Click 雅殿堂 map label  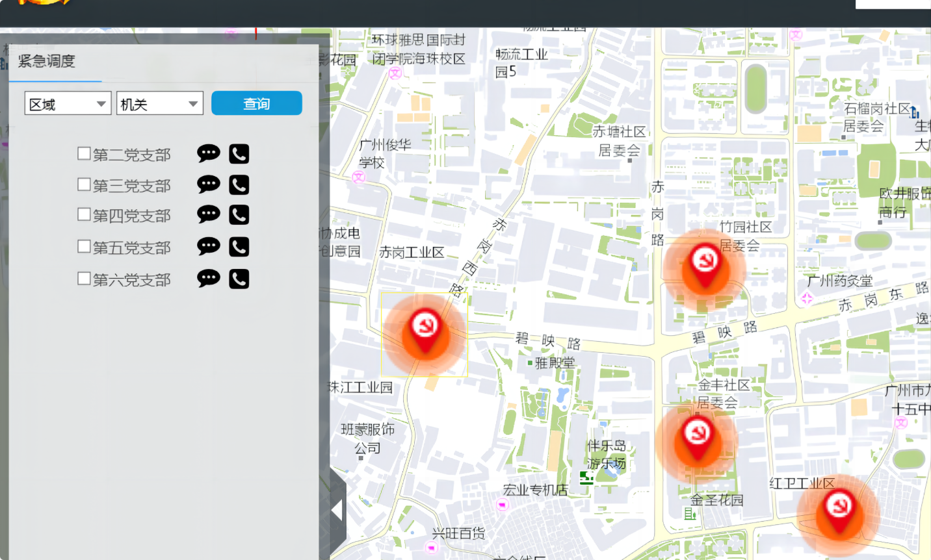(555, 363)
